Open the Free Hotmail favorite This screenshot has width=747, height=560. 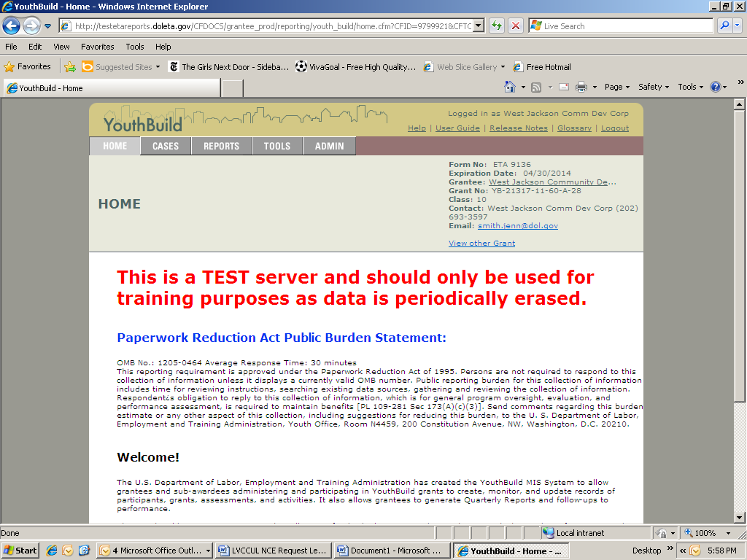[542, 66]
